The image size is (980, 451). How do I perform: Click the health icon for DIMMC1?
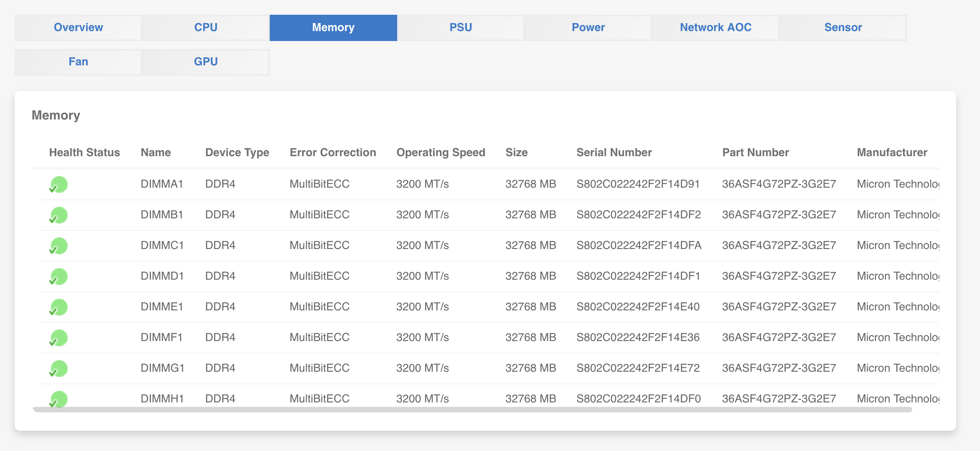[58, 245]
